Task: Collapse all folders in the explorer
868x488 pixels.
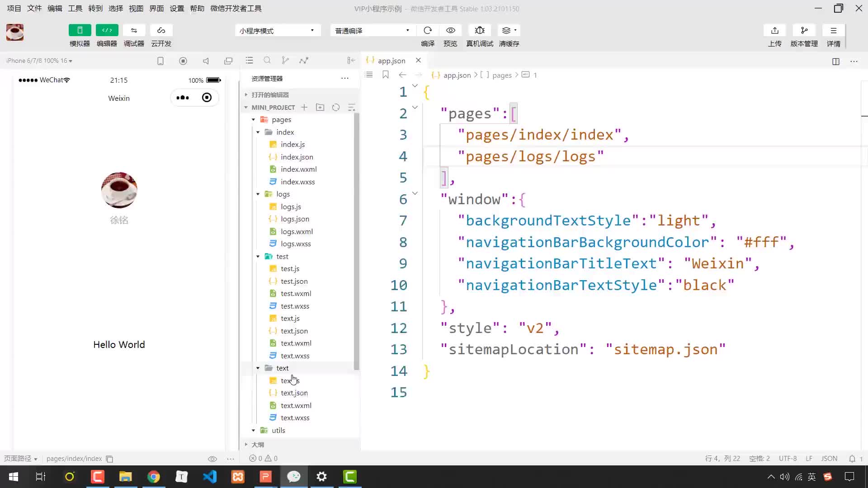Action: tap(351, 107)
